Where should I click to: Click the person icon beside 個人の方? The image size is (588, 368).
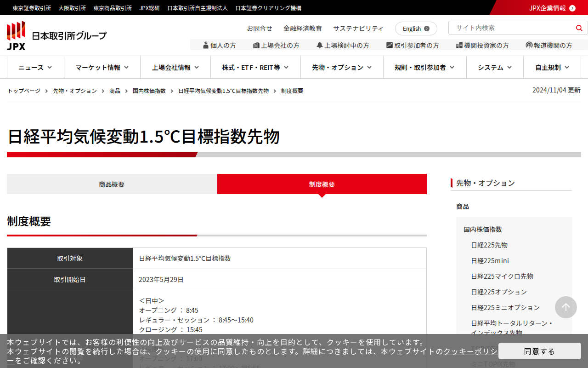click(206, 45)
